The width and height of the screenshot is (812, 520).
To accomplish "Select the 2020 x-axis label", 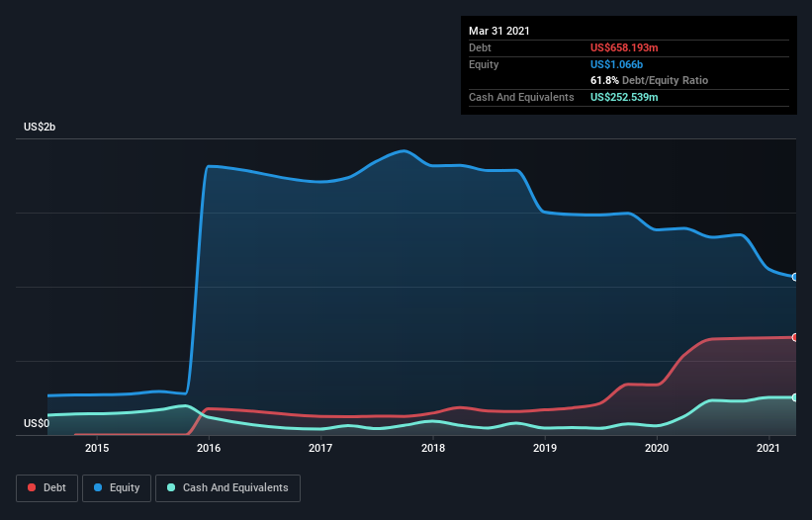I will point(657,448).
